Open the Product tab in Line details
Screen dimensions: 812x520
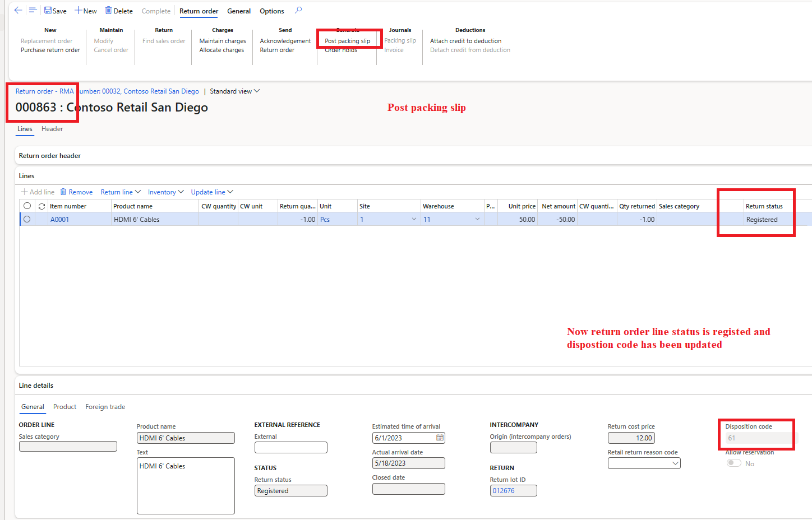pos(64,407)
